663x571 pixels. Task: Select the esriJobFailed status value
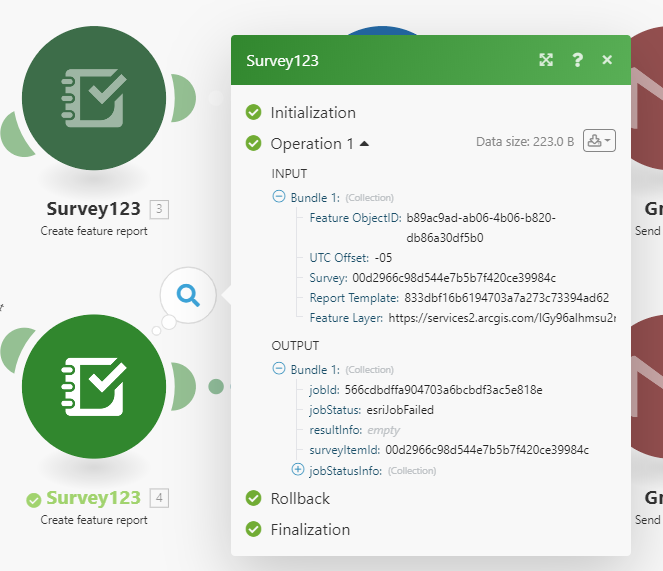click(400, 410)
